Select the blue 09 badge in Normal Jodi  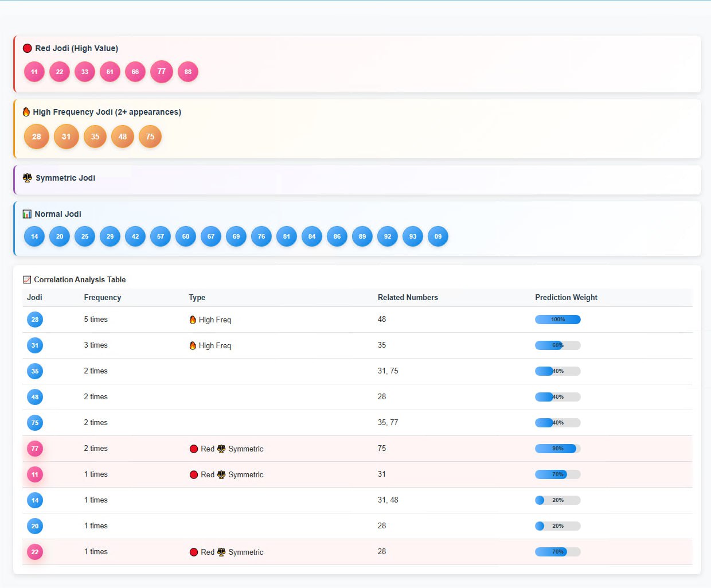pyautogui.click(x=438, y=236)
